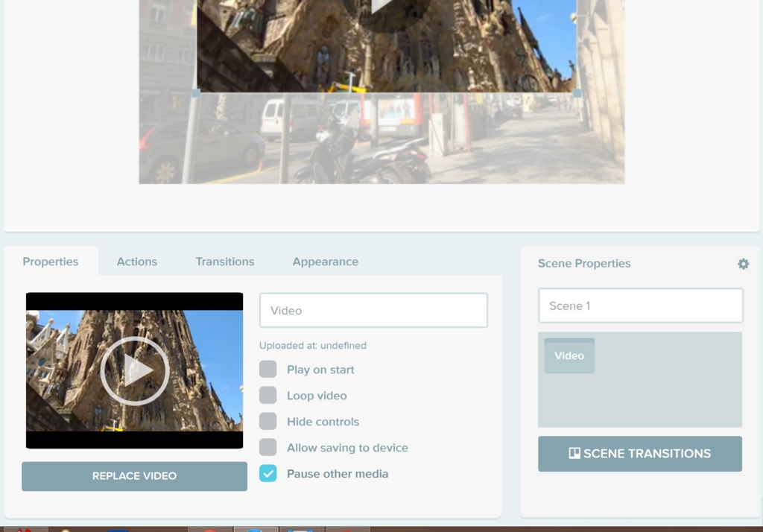Switch to the Appearance tab

325,262
